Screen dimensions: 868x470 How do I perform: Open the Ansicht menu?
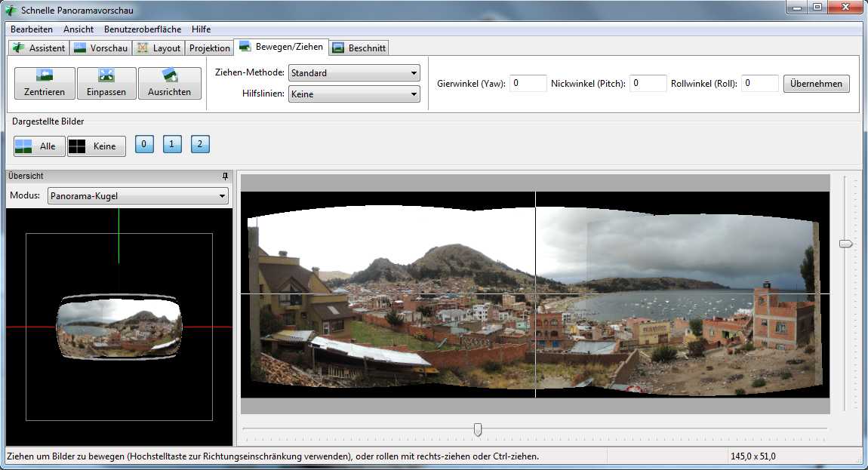(78, 29)
